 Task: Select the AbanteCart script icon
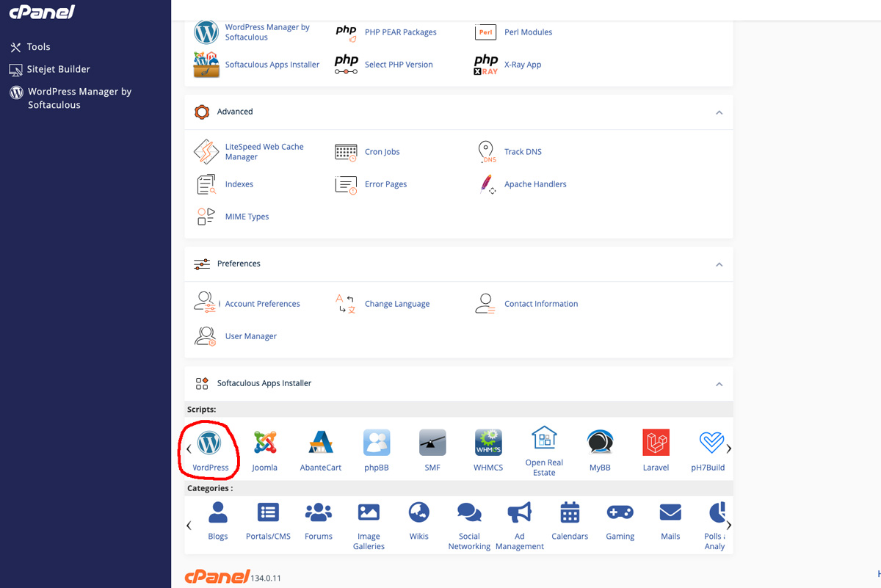click(321, 443)
